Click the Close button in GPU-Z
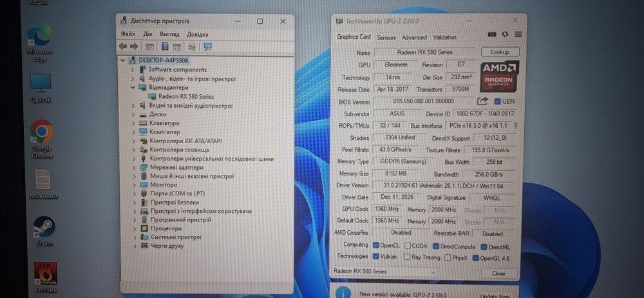 pos(498,273)
